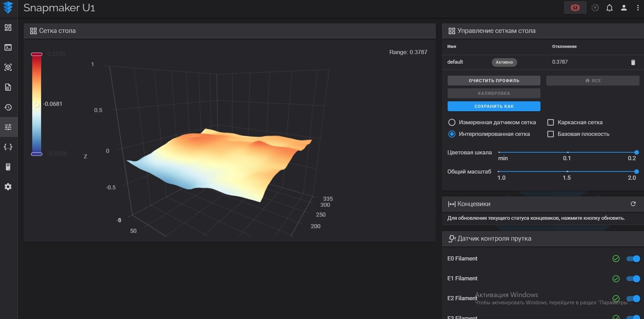
Task: Open the notifications bell menu
Action: (609, 8)
